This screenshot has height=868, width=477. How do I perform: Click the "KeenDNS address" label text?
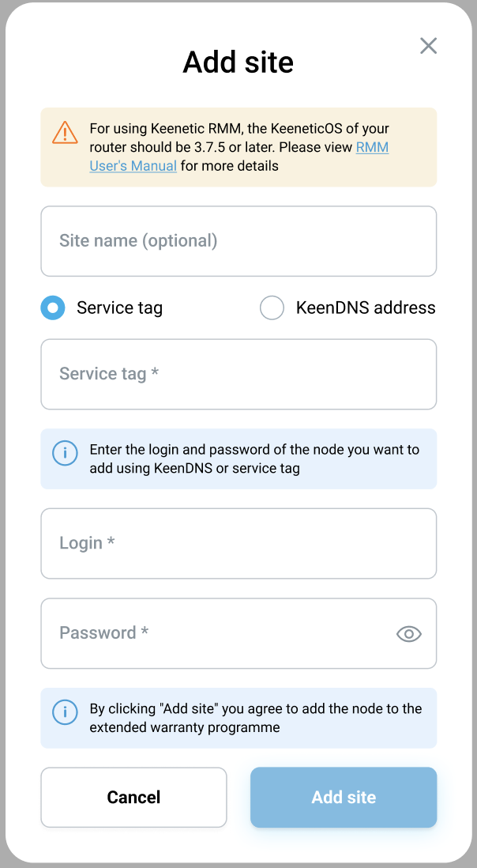point(366,308)
